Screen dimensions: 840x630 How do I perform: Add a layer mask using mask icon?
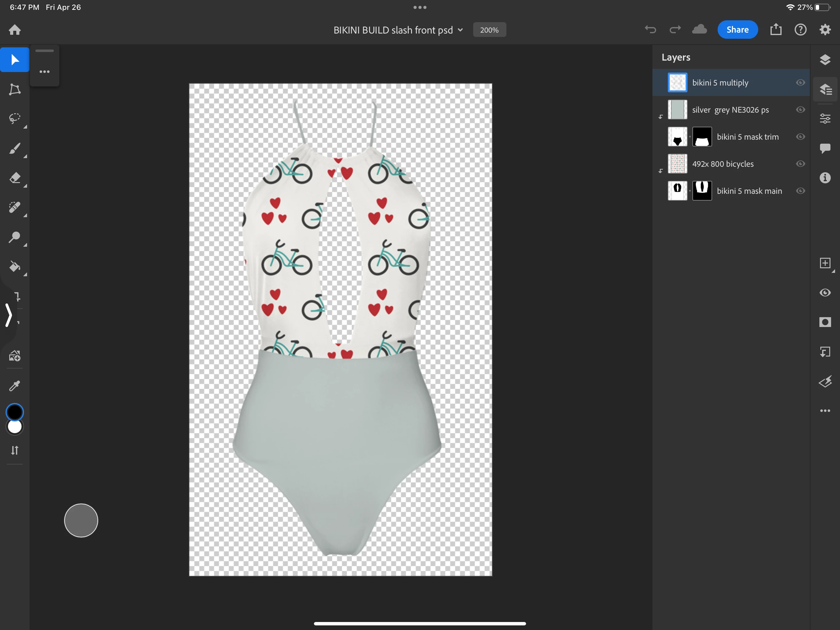(x=825, y=322)
